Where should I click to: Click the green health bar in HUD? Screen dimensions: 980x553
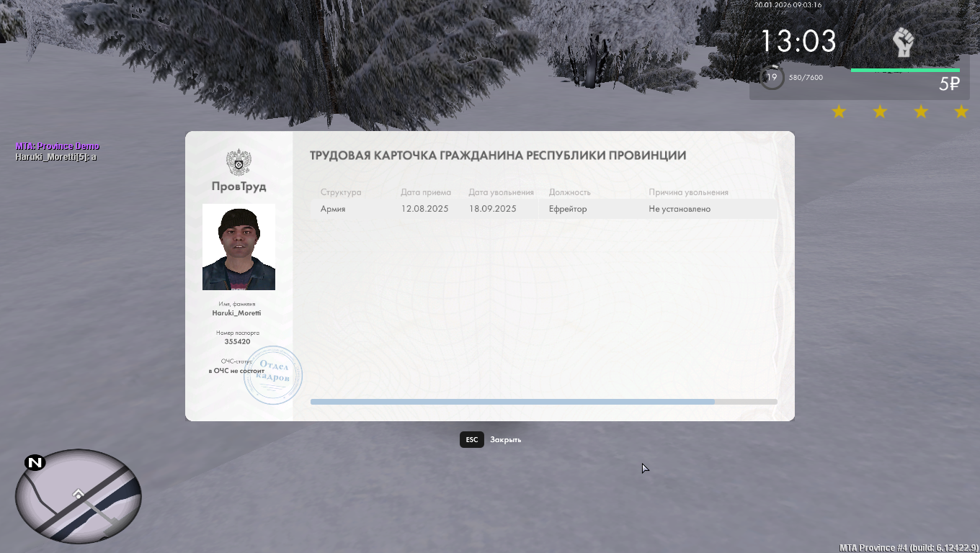tap(905, 71)
